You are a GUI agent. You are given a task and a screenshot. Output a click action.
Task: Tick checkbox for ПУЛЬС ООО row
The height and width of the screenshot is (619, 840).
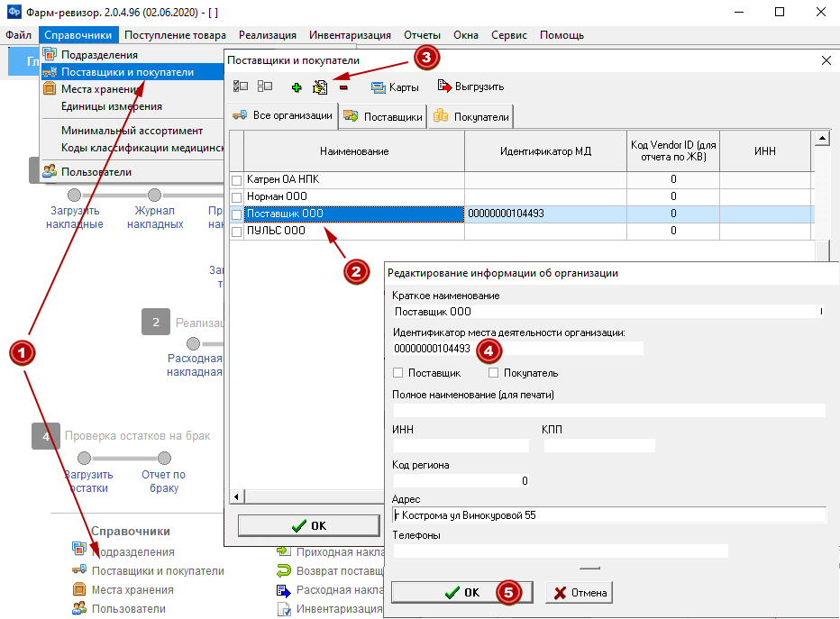coord(236,232)
